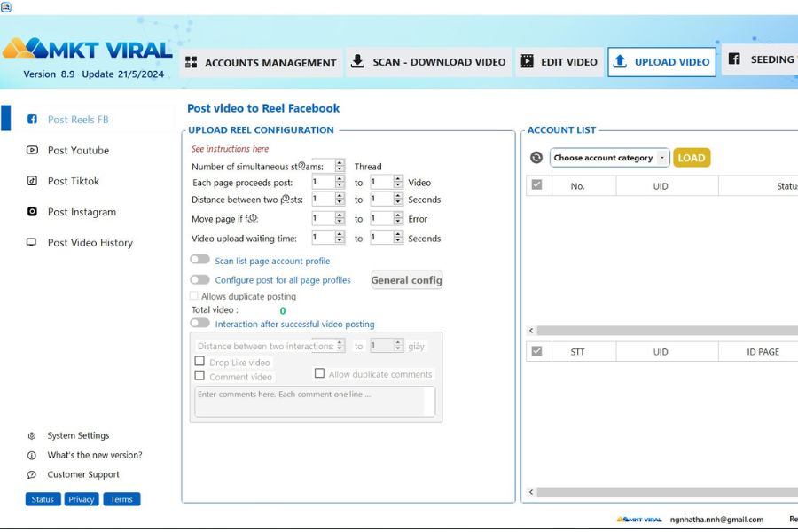Click the What's the new version info icon
The width and height of the screenshot is (798, 532).
click(x=32, y=455)
